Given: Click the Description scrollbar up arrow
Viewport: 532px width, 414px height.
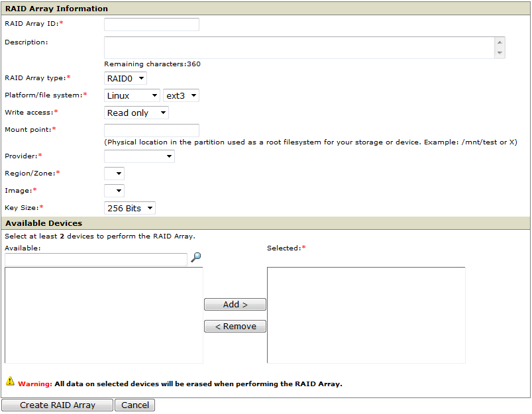Looking at the screenshot, I should 500,42.
